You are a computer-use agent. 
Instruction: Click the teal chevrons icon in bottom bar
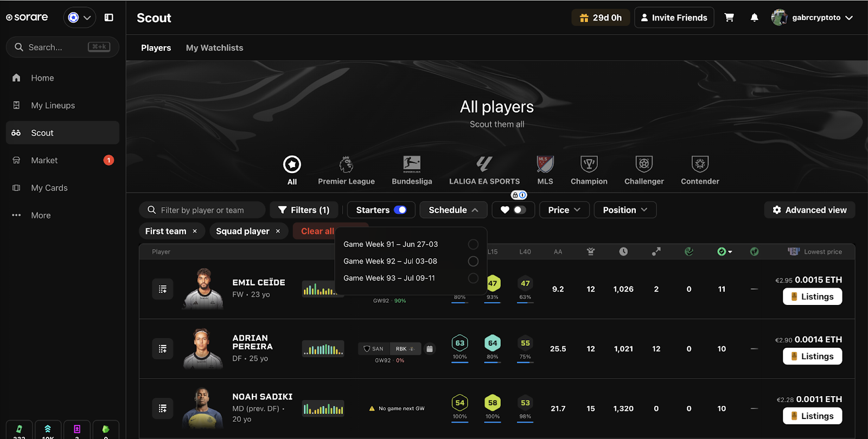pos(48,429)
